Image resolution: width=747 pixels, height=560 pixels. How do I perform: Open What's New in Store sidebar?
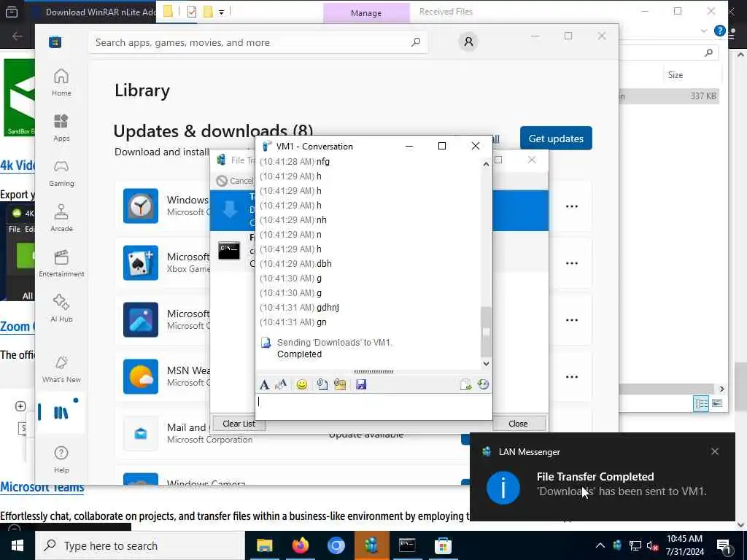click(61, 369)
